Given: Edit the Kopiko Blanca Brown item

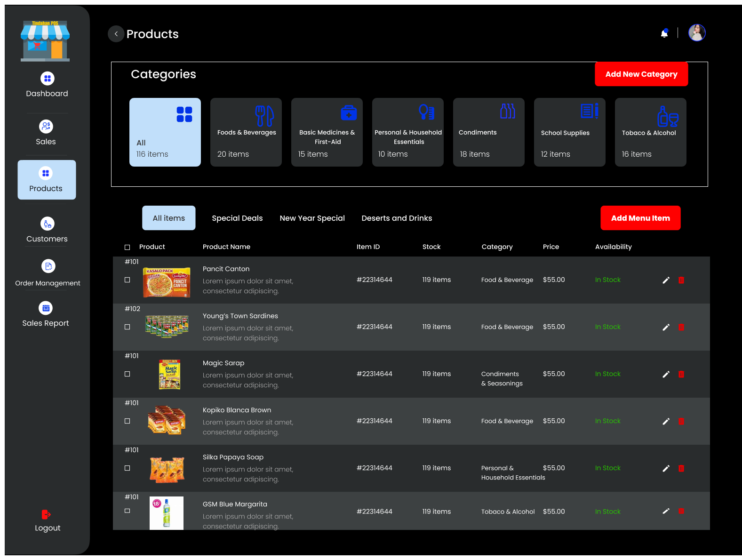Looking at the screenshot, I should tap(666, 421).
